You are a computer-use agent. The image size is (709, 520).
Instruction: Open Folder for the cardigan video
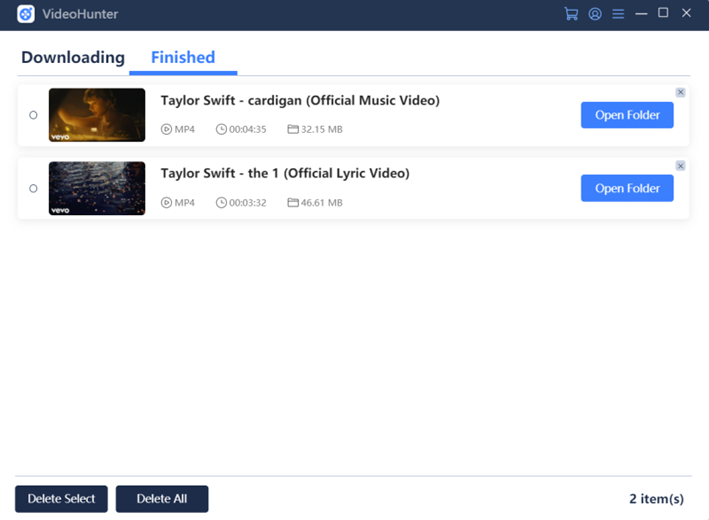[x=627, y=115]
